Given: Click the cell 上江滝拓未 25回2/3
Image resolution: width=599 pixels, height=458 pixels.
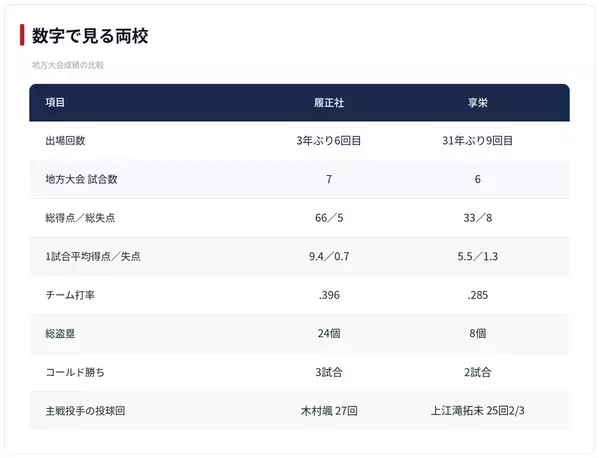Looking at the screenshot, I should click(478, 411).
